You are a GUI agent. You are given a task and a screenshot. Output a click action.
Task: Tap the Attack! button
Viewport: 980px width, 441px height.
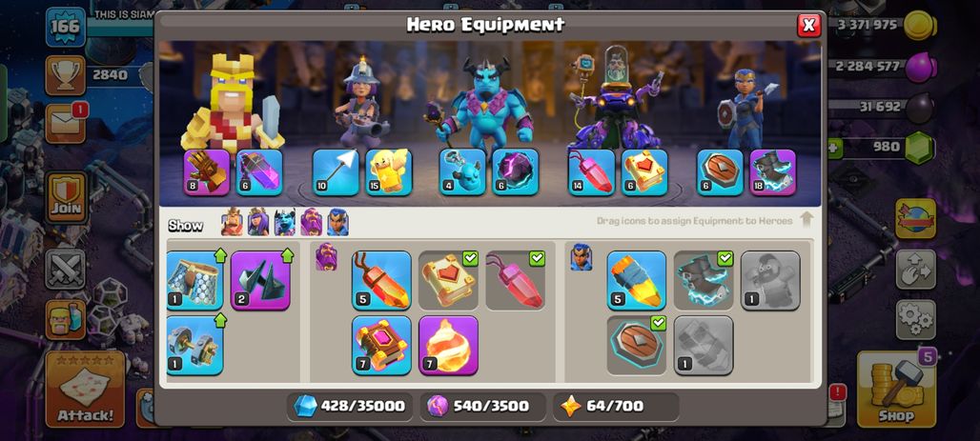[86, 390]
